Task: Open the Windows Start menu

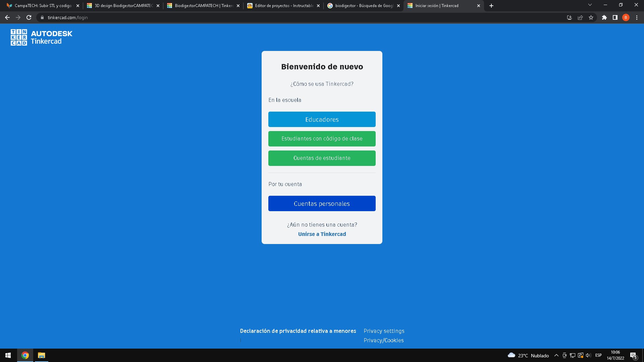Action: point(8,355)
